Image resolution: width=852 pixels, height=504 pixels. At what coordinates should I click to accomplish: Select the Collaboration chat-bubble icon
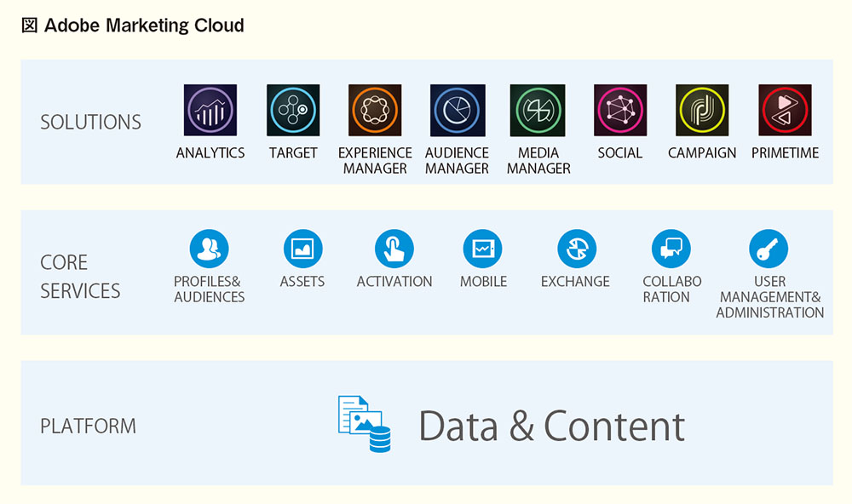tap(671, 249)
